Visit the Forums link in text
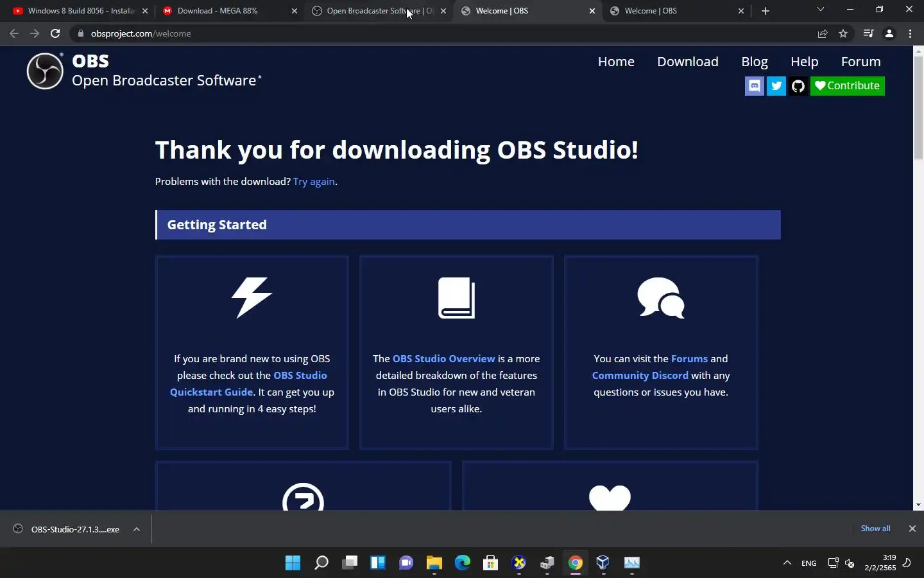This screenshot has height=578, width=924. click(689, 359)
